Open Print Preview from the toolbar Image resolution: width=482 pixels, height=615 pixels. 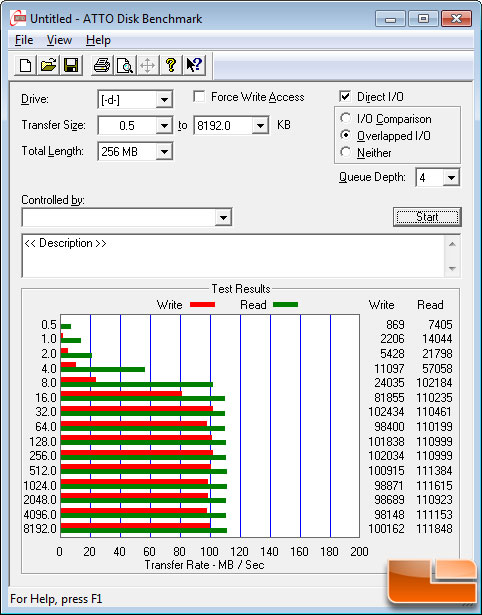coord(125,65)
